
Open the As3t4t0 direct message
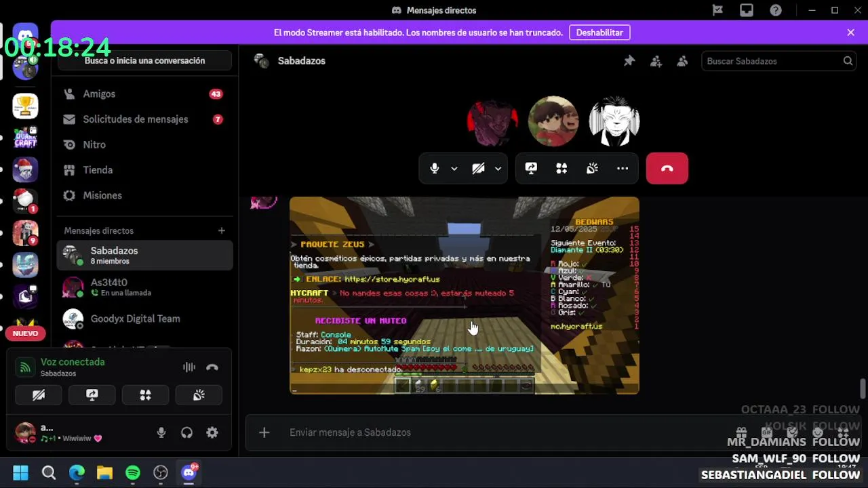pyautogui.click(x=144, y=287)
